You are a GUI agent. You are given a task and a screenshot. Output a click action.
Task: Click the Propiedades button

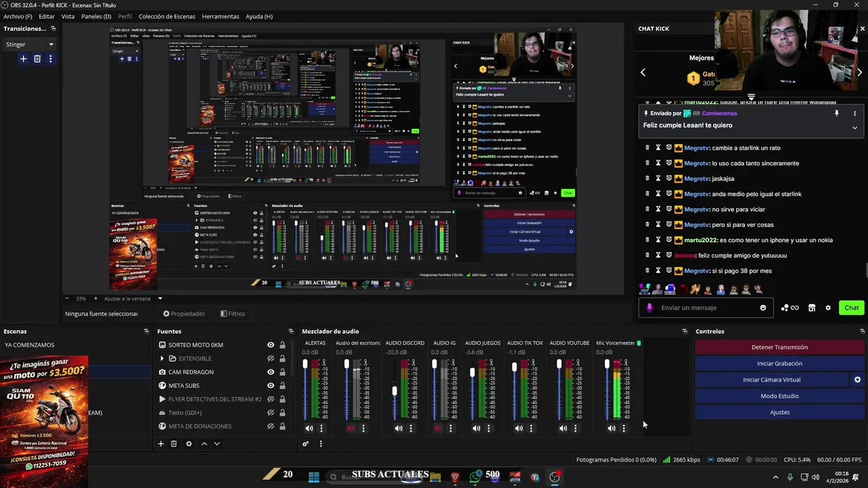184,314
